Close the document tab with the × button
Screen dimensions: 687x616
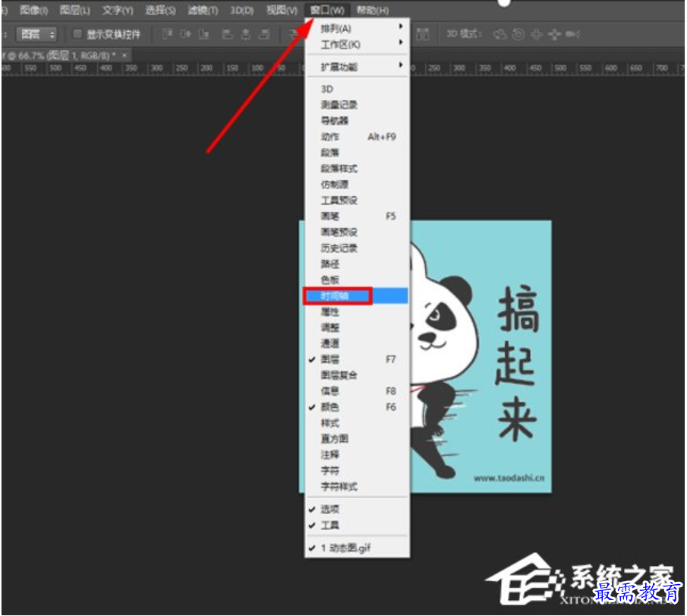point(124,55)
